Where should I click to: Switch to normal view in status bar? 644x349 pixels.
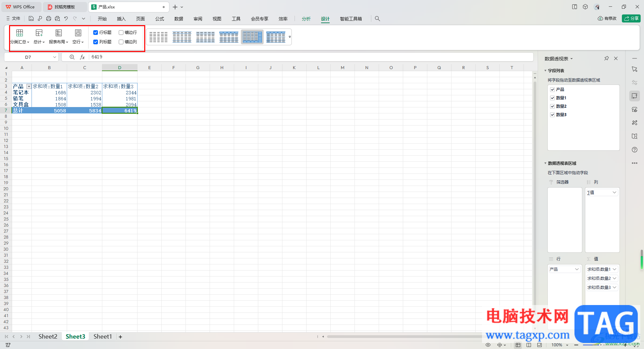[518, 345]
